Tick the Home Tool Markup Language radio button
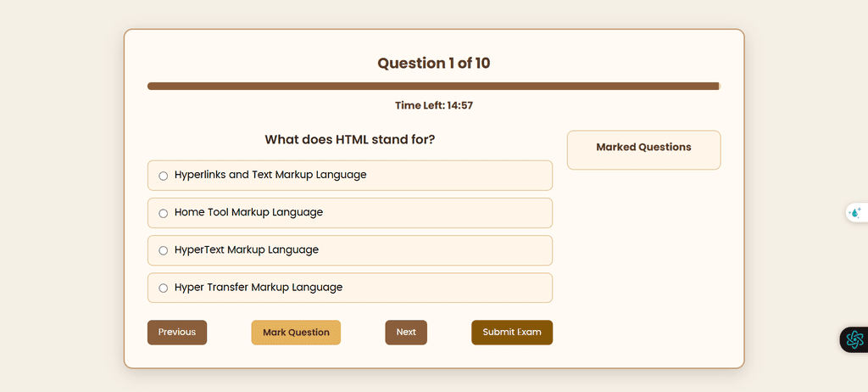The width and height of the screenshot is (868, 392). point(164,213)
